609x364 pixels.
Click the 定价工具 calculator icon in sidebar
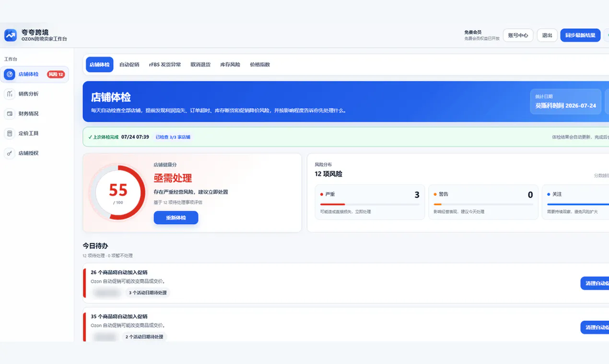tap(9, 134)
